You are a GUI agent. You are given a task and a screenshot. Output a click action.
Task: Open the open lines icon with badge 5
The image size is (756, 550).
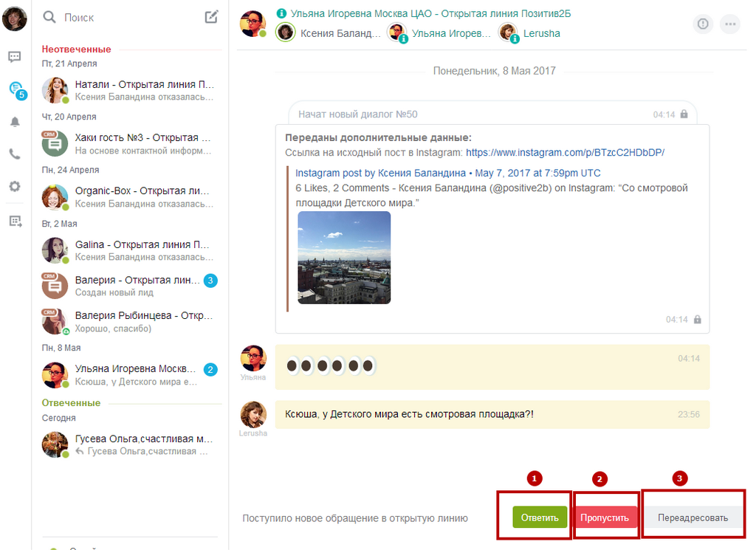[x=17, y=89]
